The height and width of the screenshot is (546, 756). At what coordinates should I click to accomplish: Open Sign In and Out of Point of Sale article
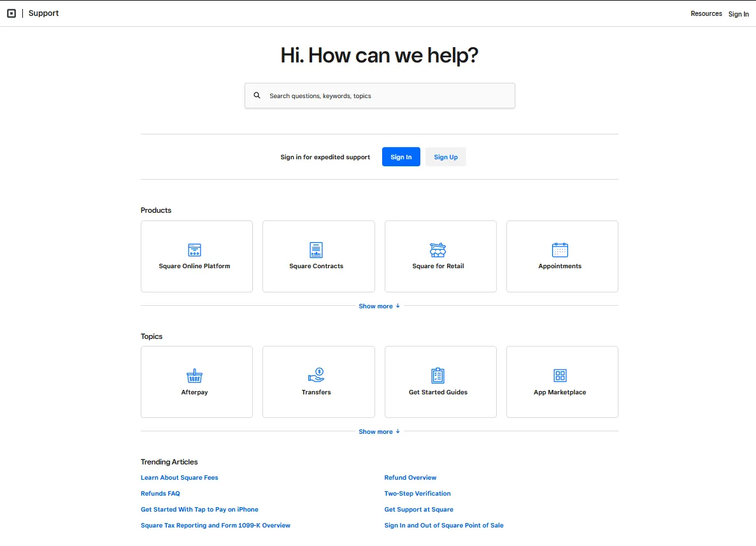pos(443,525)
